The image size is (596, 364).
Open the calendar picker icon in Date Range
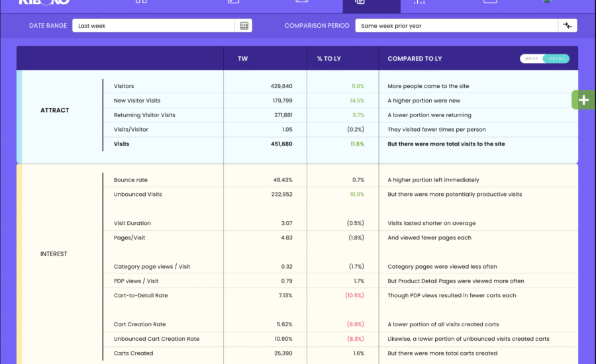tap(244, 26)
